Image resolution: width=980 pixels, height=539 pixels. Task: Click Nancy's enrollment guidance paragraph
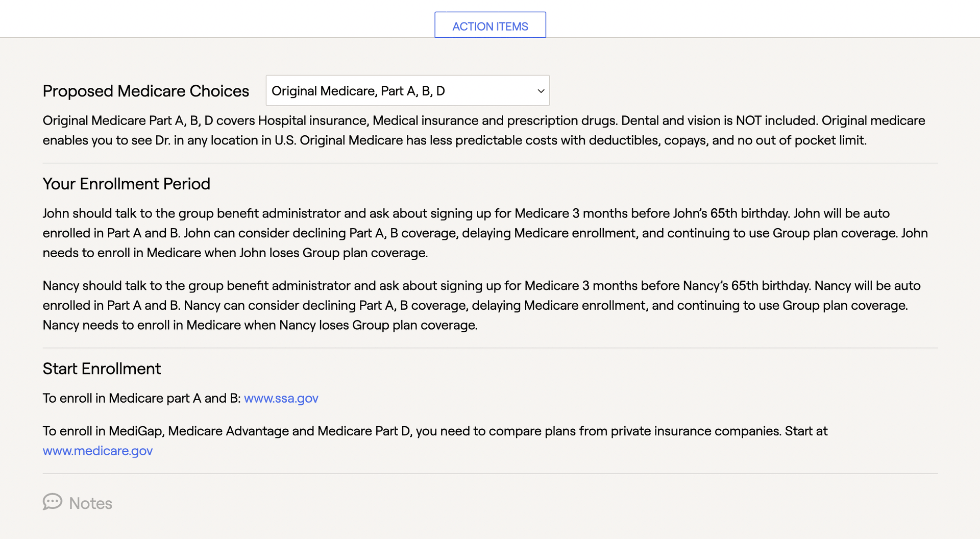482,305
